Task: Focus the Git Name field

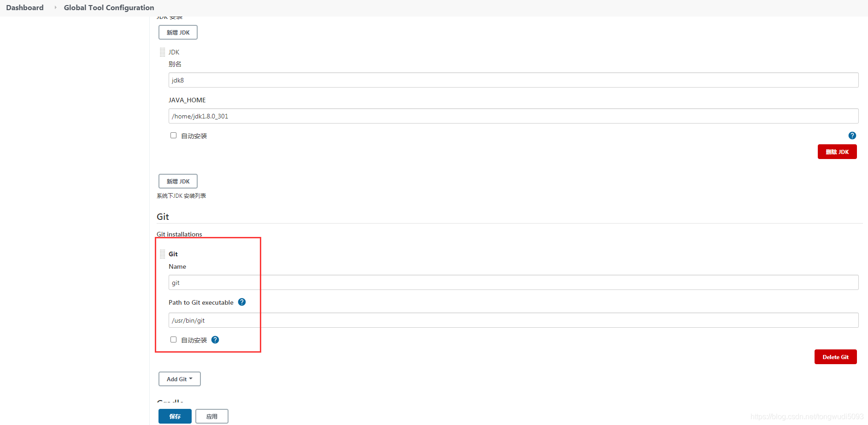Action: pyautogui.click(x=513, y=283)
